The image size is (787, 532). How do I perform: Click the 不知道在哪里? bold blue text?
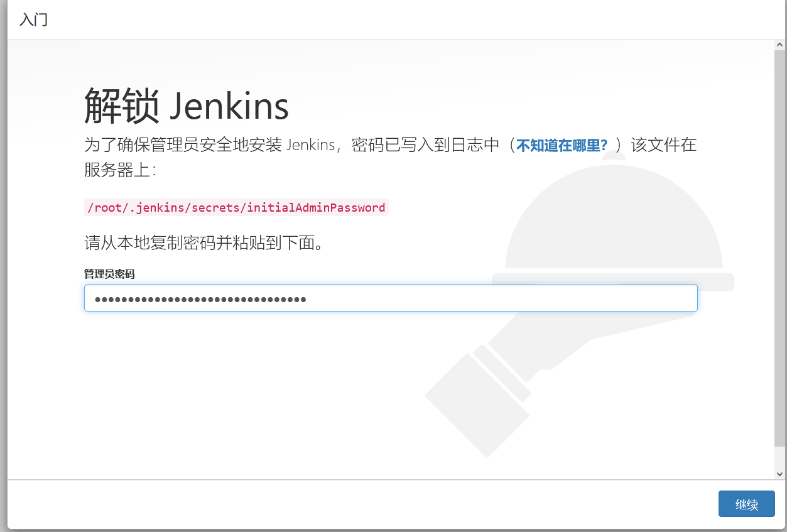(561, 145)
